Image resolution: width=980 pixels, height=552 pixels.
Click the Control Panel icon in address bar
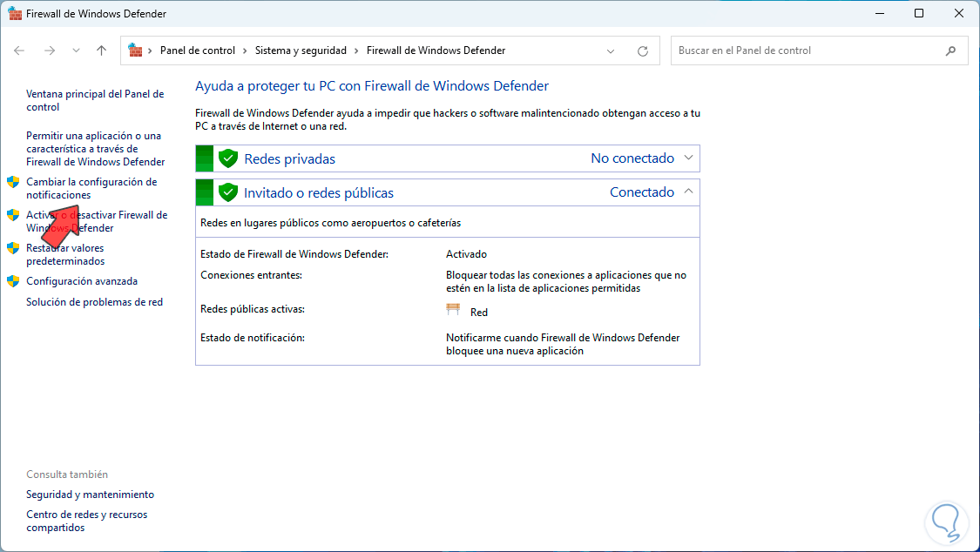135,50
